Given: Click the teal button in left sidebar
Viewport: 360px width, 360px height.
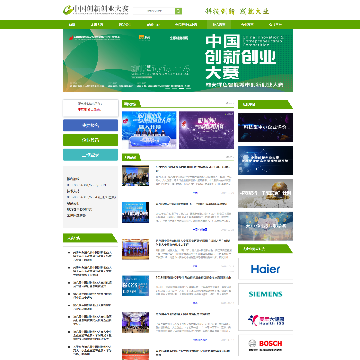Looking at the screenshot, I should point(90,155).
